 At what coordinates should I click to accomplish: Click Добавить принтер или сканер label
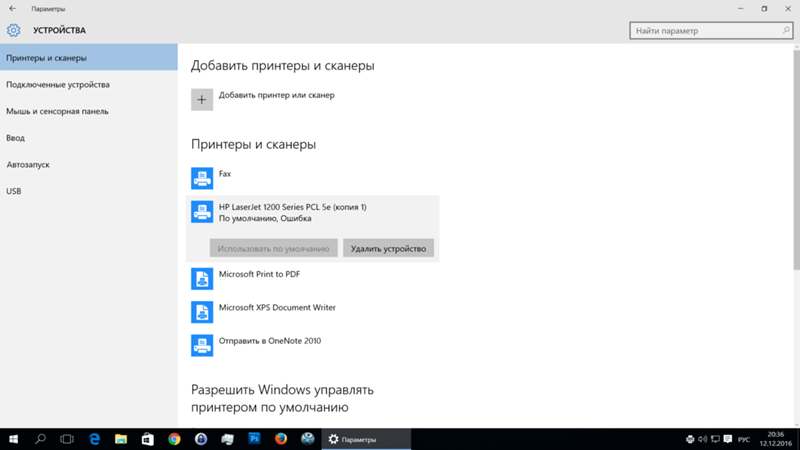pyautogui.click(x=277, y=95)
